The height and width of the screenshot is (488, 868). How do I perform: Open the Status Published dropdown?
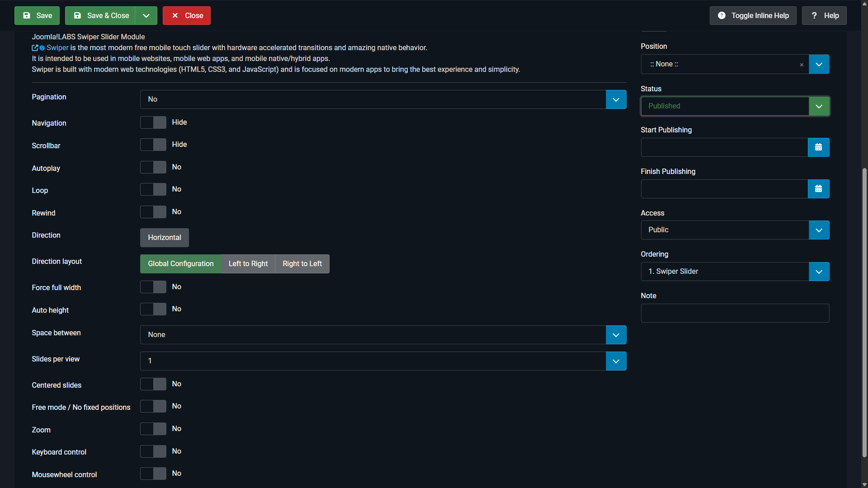(x=819, y=106)
